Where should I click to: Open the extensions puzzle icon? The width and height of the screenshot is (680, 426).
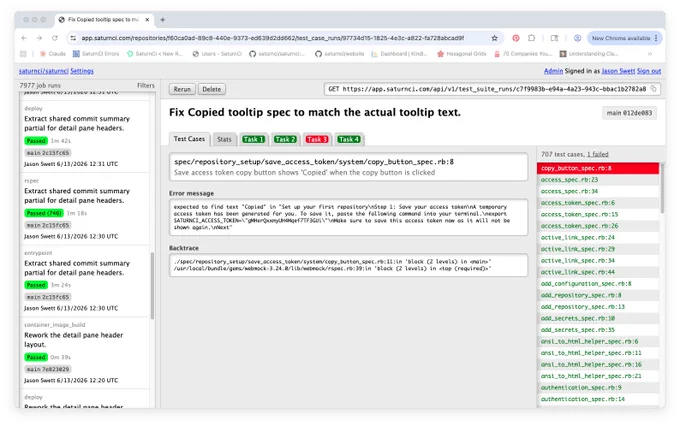(531, 38)
